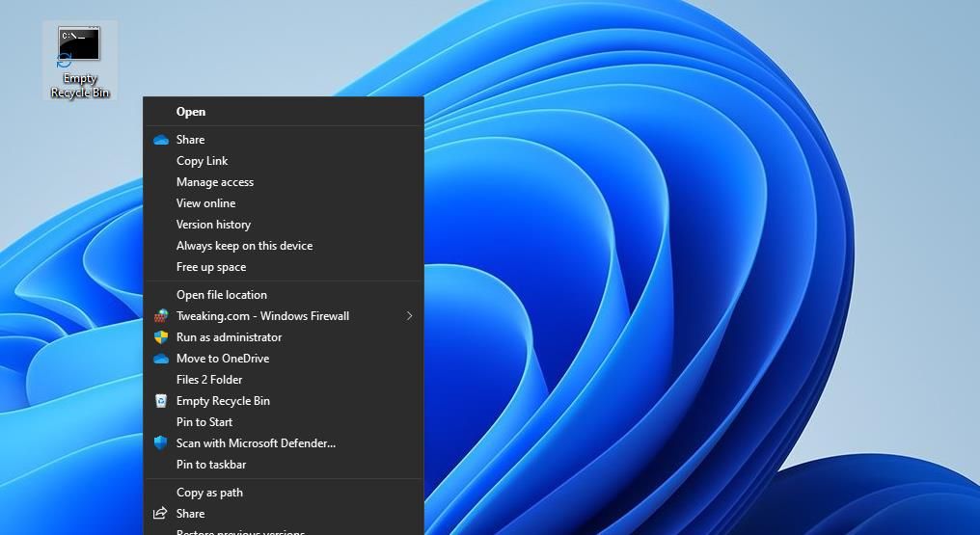The width and height of the screenshot is (980, 535).
Task: Choose Files 2 Folder entry
Action: tap(209, 380)
